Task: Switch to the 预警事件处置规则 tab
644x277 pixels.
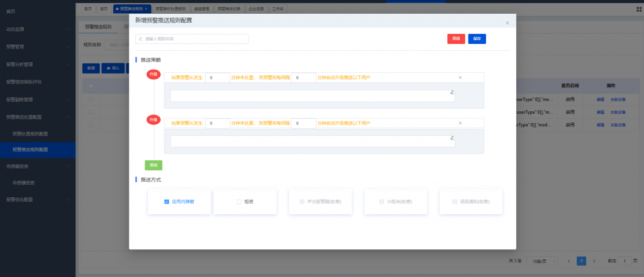Action: click(170, 9)
